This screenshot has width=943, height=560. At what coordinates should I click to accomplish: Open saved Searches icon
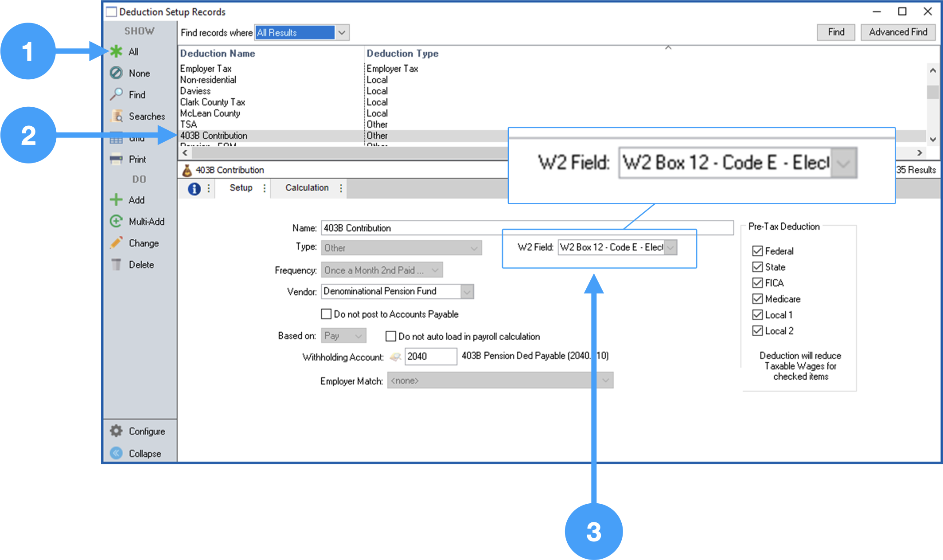click(117, 116)
